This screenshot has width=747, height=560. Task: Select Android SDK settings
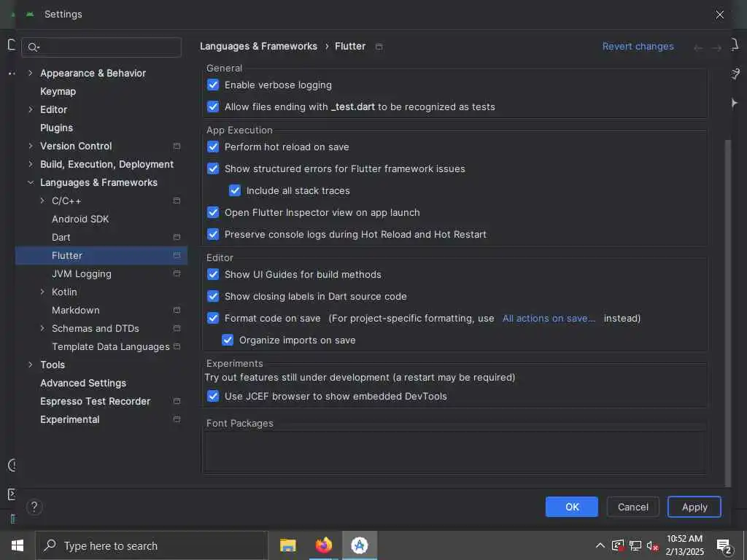[80, 219]
